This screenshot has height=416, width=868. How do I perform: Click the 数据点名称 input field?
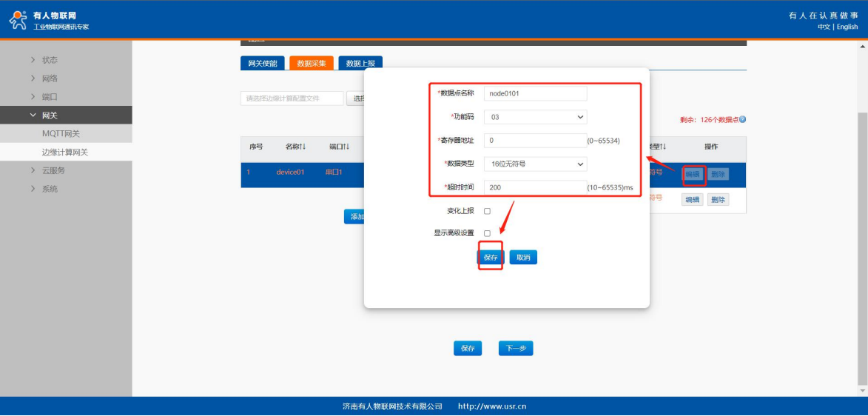pyautogui.click(x=535, y=93)
